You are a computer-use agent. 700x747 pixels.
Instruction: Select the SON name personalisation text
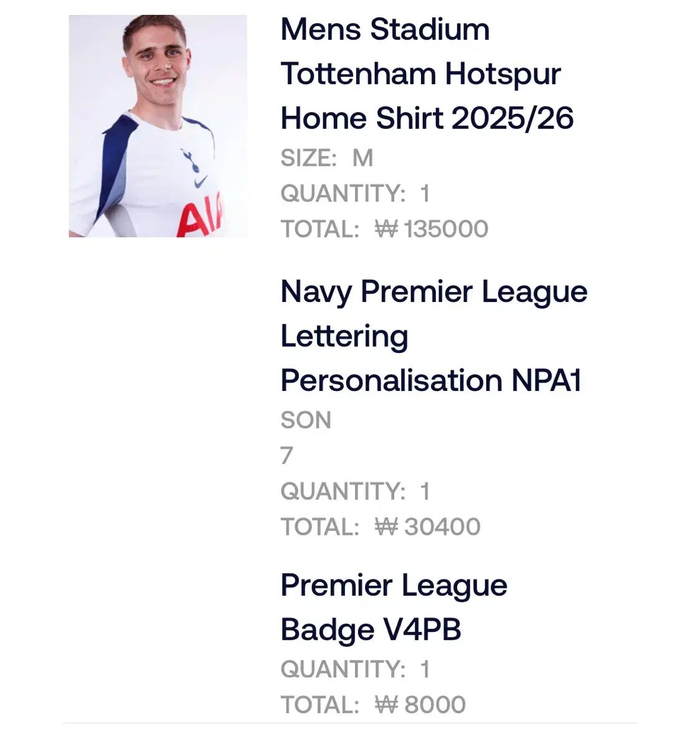(x=306, y=420)
